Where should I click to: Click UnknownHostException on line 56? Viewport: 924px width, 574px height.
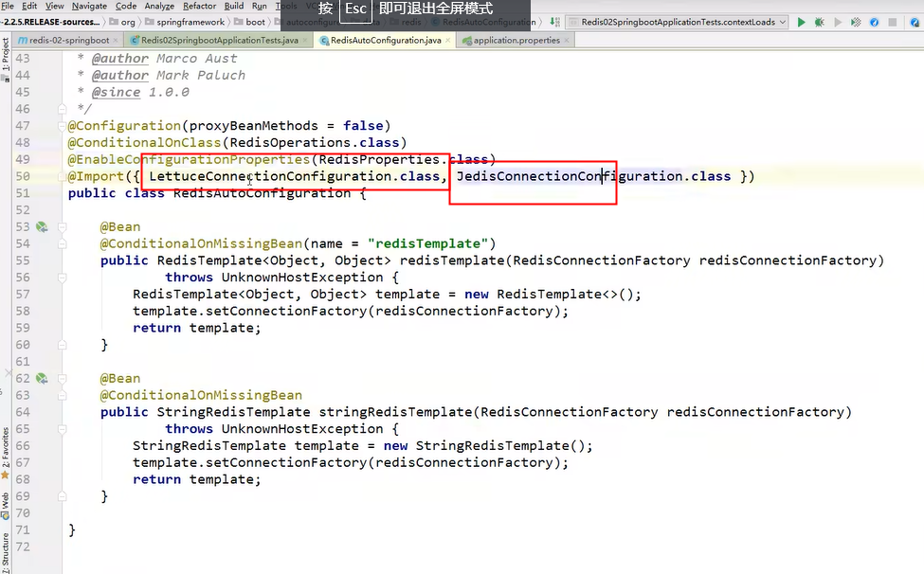(302, 278)
